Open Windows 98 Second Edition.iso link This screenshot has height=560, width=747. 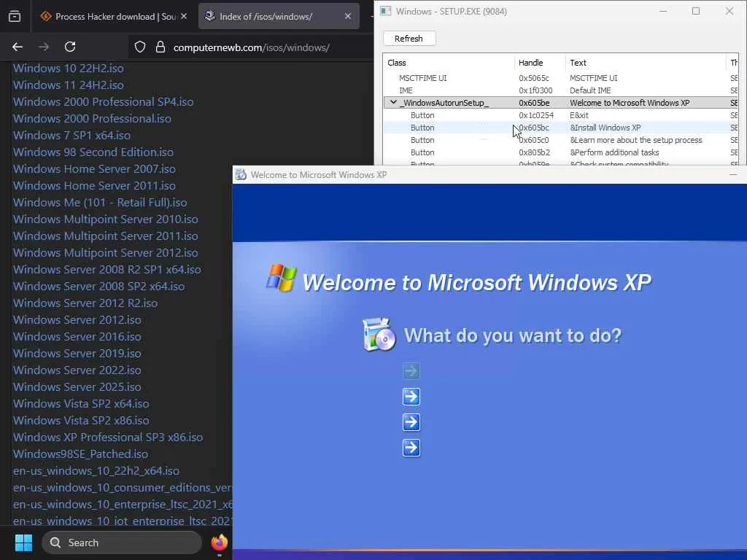[x=93, y=152]
